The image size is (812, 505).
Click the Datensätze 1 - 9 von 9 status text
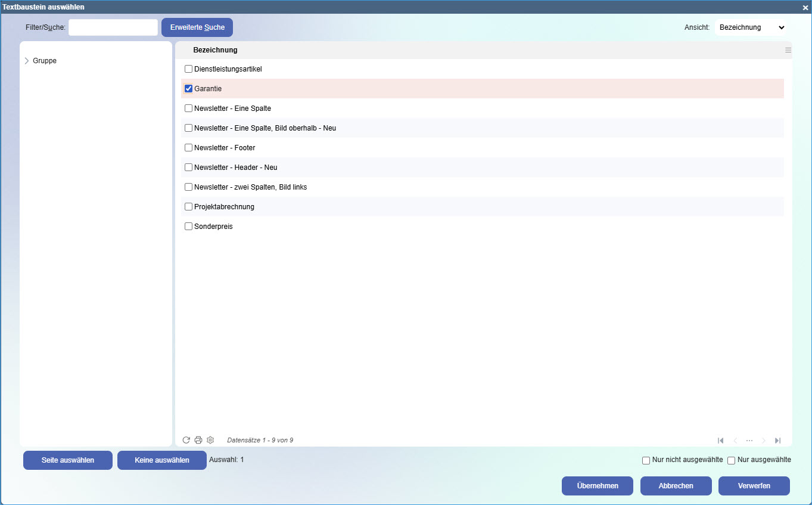(260, 441)
